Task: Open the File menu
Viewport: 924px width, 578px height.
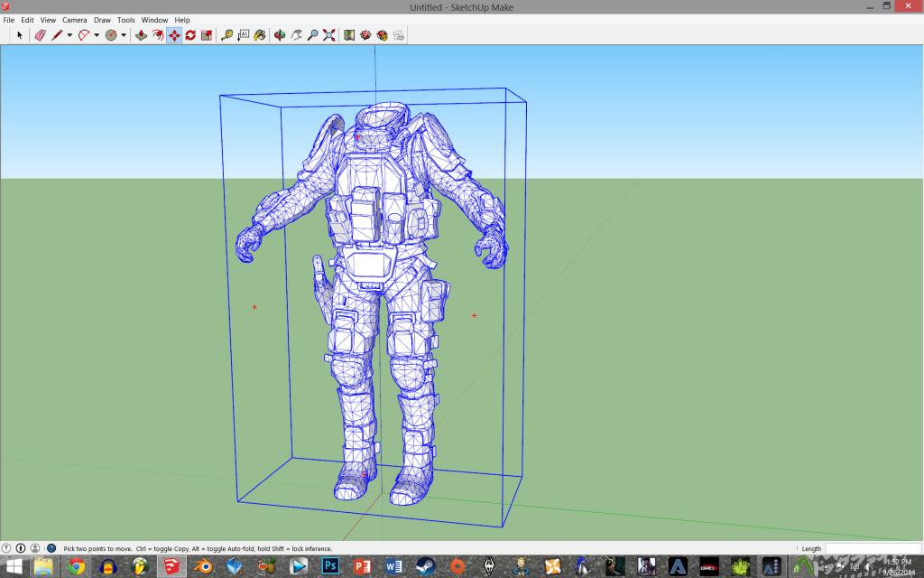Action: (x=9, y=20)
